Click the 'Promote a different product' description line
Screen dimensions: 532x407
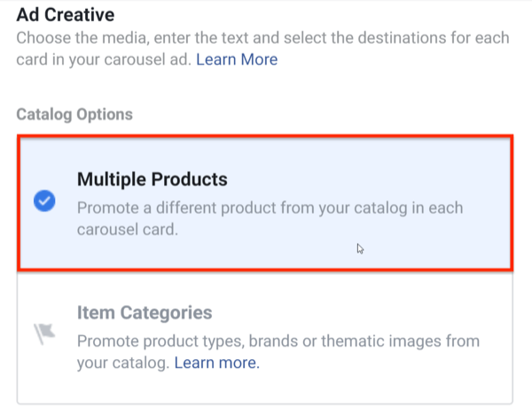[x=270, y=207]
